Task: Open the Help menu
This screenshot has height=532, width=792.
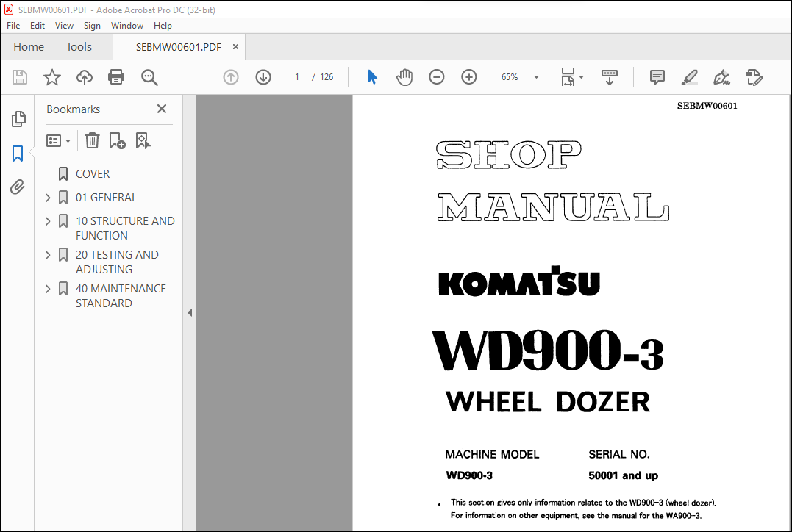Action: pos(163,26)
